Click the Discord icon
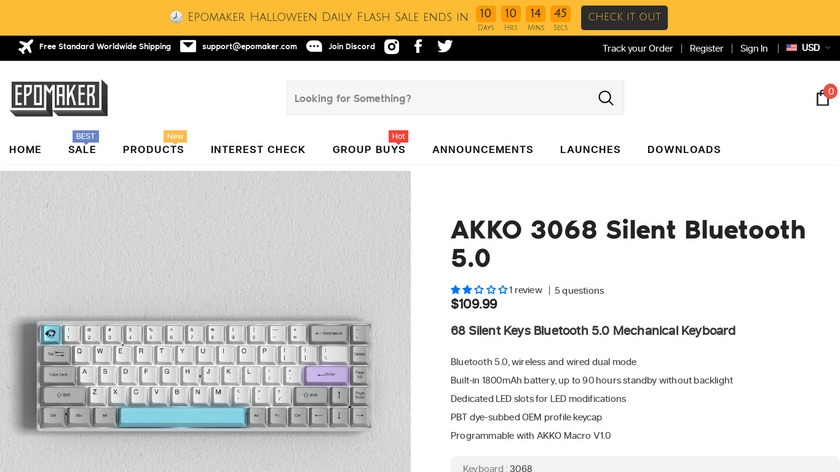Viewport: 840px width, 472px height. [314, 47]
